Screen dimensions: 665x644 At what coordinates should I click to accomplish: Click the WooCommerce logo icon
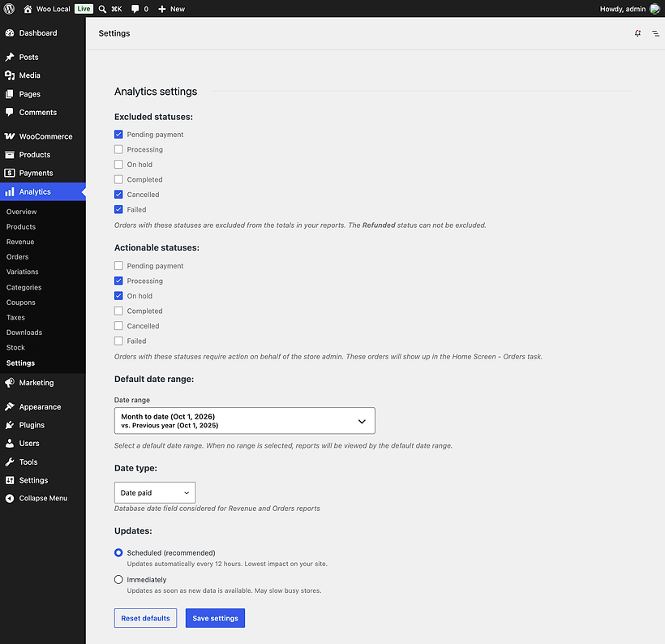click(10, 136)
